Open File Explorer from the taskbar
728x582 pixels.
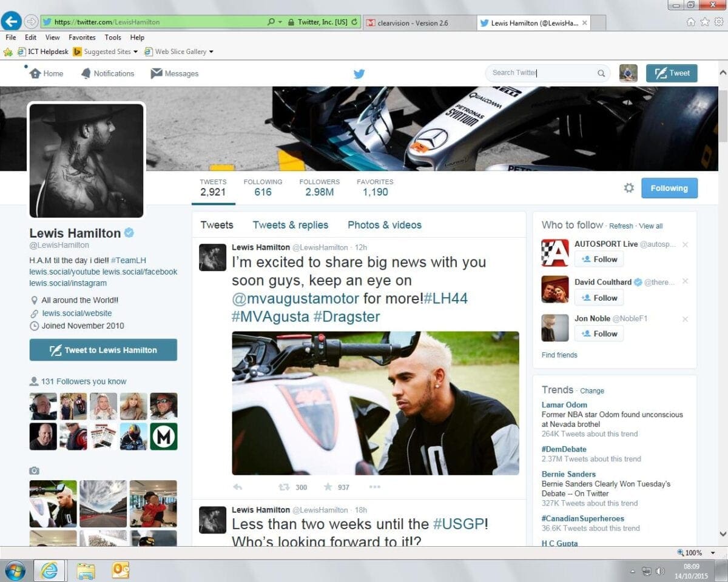[86, 570]
